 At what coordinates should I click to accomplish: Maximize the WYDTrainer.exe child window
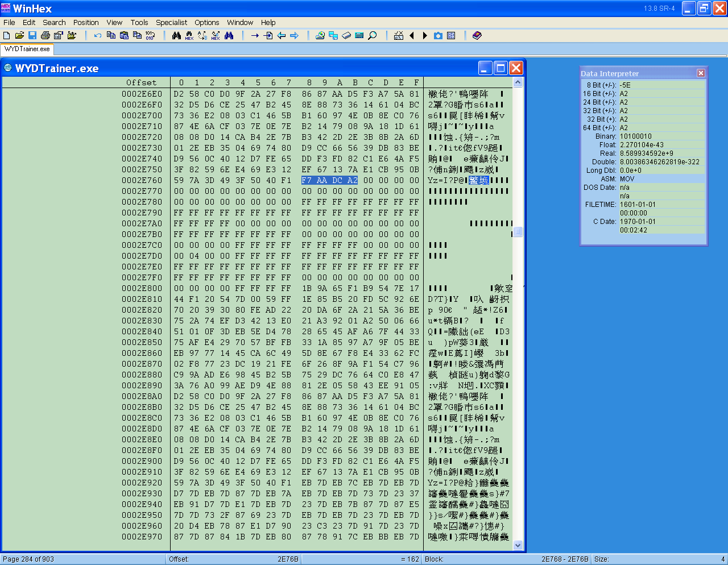coord(500,68)
